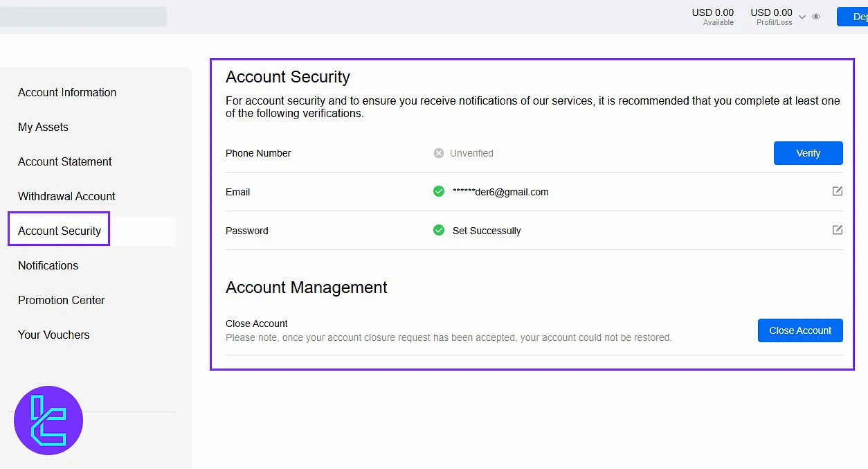The image size is (868, 469).
Task: Expand the Profit/Loss dropdown chevron
Action: pos(802,17)
